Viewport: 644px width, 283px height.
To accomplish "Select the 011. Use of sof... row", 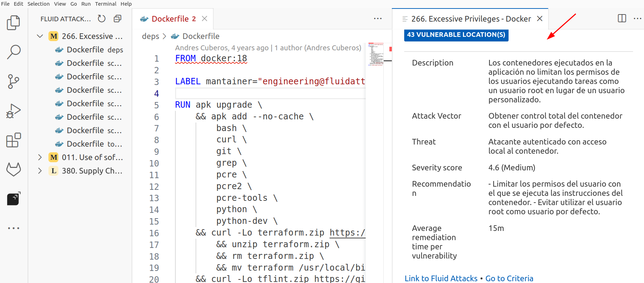I will pos(80,157).
